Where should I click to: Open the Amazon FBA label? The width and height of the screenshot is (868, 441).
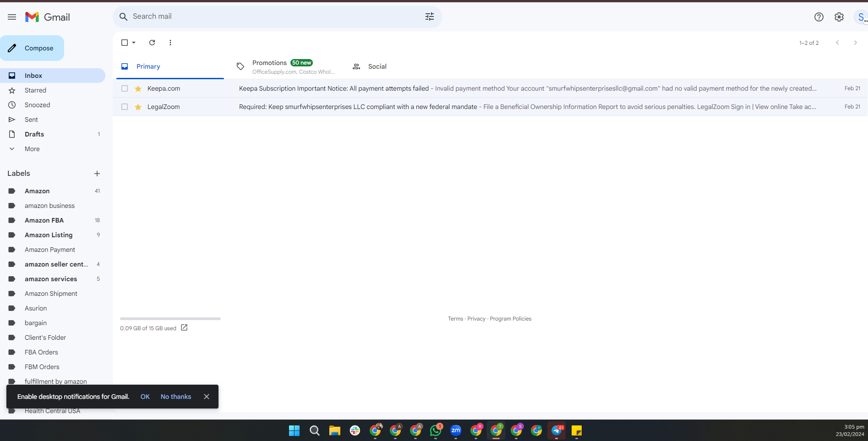[x=53, y=220]
